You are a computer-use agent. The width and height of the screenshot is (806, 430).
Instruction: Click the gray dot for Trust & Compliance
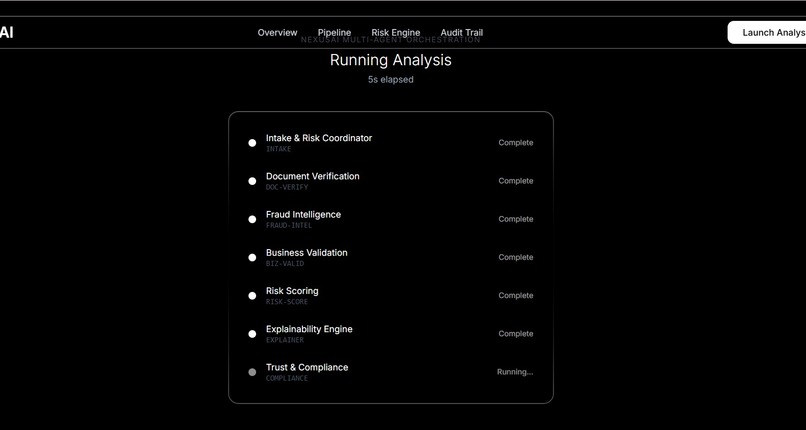pyautogui.click(x=252, y=372)
